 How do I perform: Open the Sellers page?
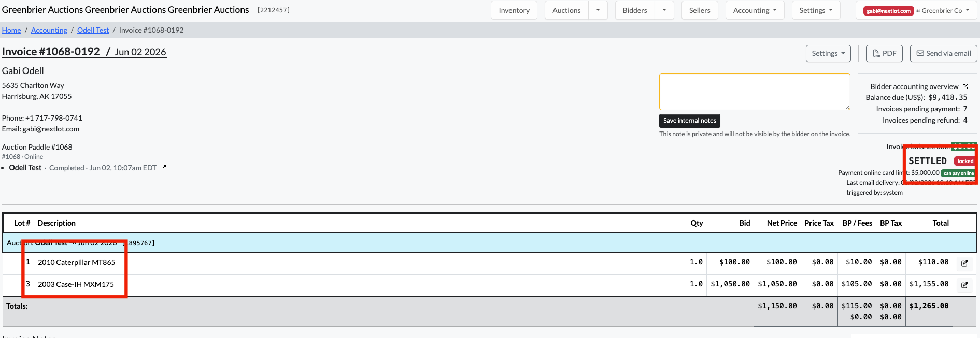click(x=700, y=10)
